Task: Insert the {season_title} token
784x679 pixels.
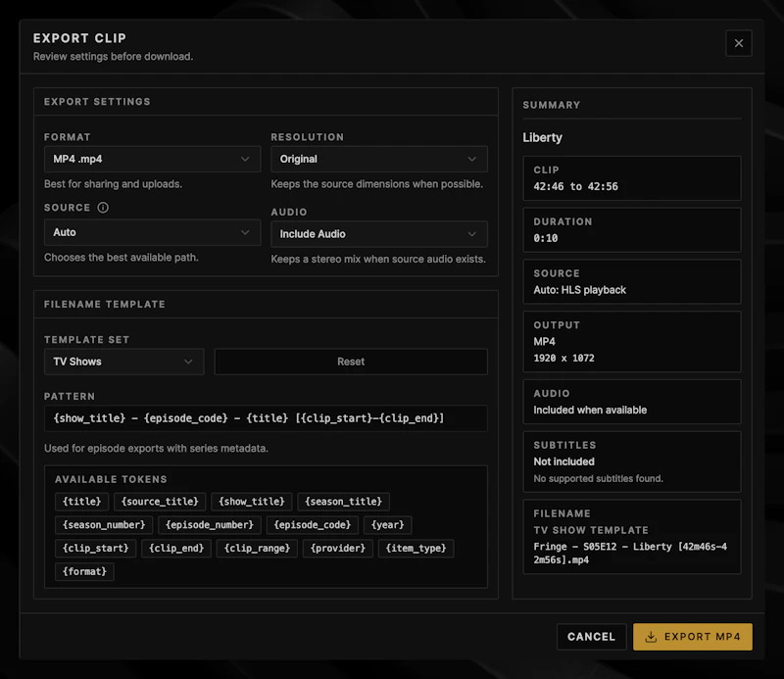Action: (344, 502)
